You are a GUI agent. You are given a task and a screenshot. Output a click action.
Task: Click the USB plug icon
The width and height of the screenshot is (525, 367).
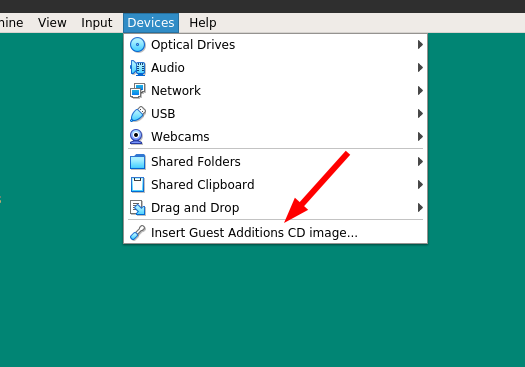[x=137, y=114]
